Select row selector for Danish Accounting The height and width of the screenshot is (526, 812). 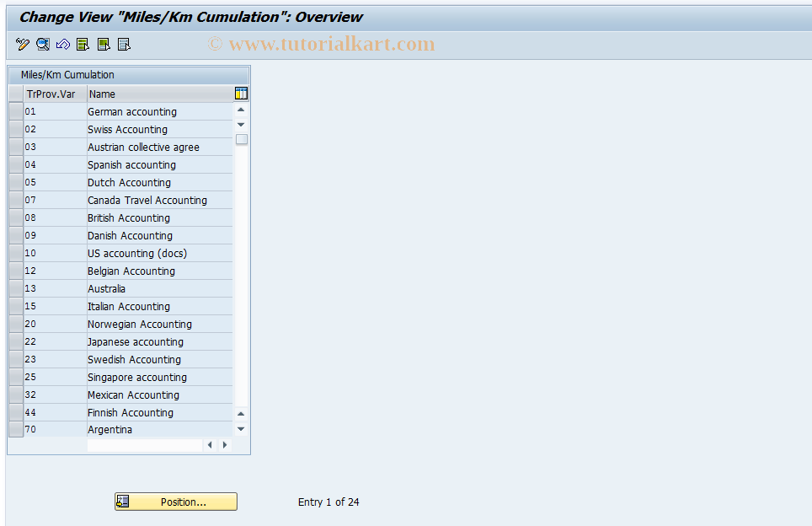coord(16,235)
